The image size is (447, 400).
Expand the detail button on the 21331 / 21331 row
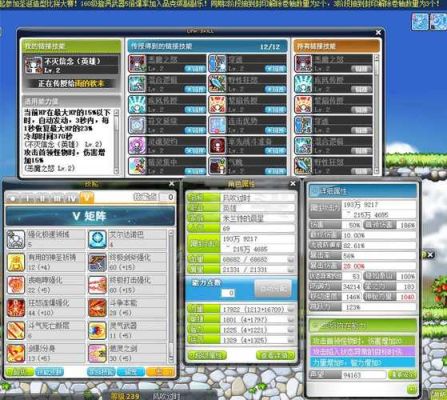tap(291, 269)
